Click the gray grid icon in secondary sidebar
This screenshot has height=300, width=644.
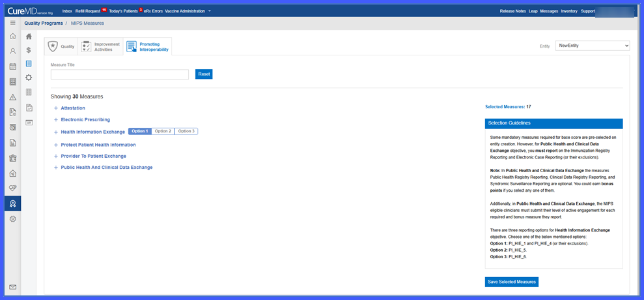(x=29, y=92)
